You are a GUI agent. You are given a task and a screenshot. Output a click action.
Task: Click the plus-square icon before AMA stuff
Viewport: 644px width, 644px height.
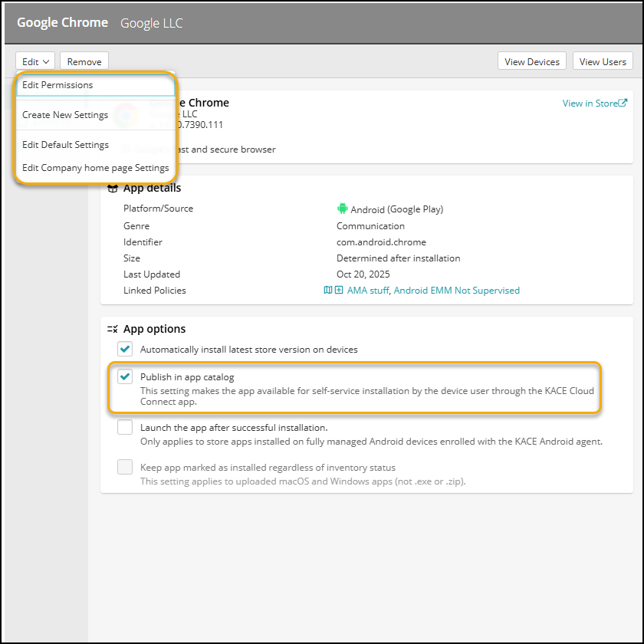pos(339,291)
